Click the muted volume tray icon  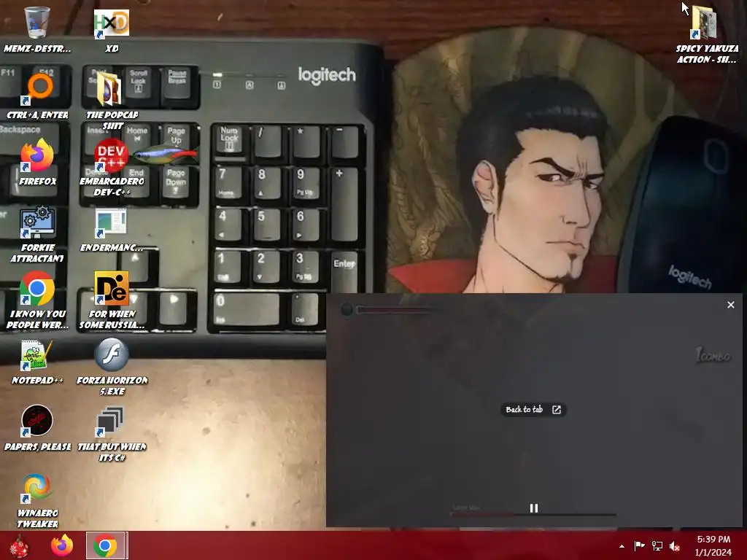tap(675, 546)
